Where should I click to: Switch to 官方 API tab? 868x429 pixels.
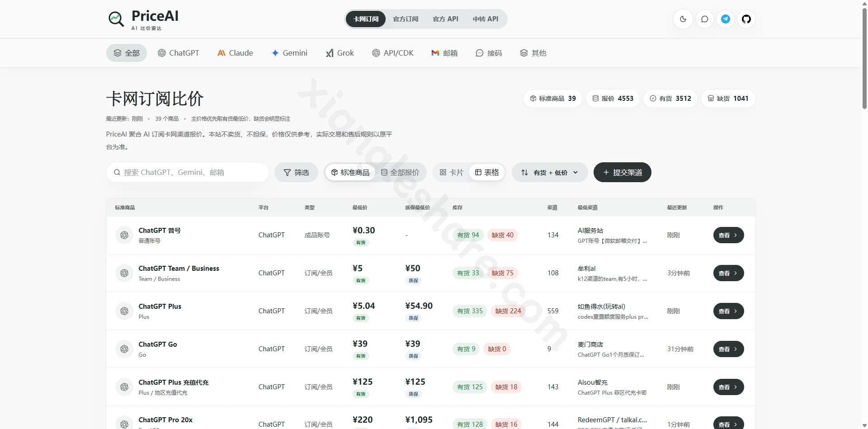(x=445, y=19)
